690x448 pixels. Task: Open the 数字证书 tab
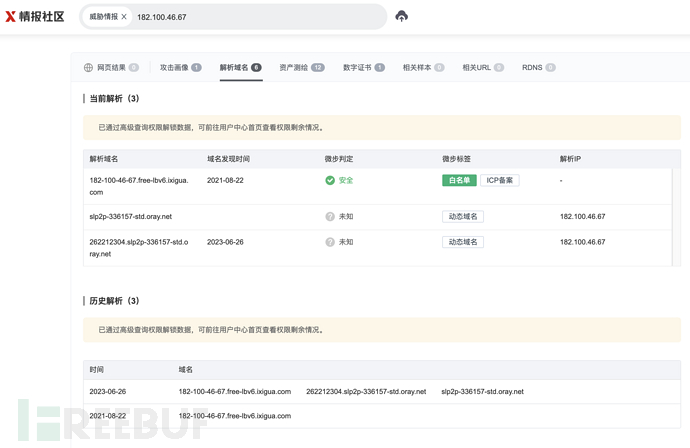click(363, 68)
